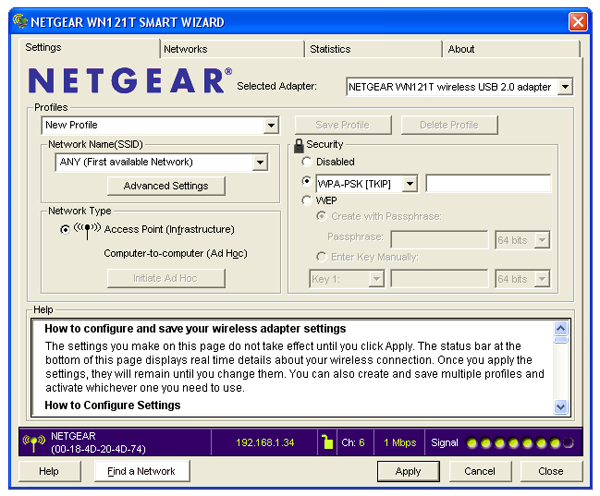Select Access Point (Infrastructure) network type
This screenshot has width=600, height=496.
pyautogui.click(x=65, y=230)
